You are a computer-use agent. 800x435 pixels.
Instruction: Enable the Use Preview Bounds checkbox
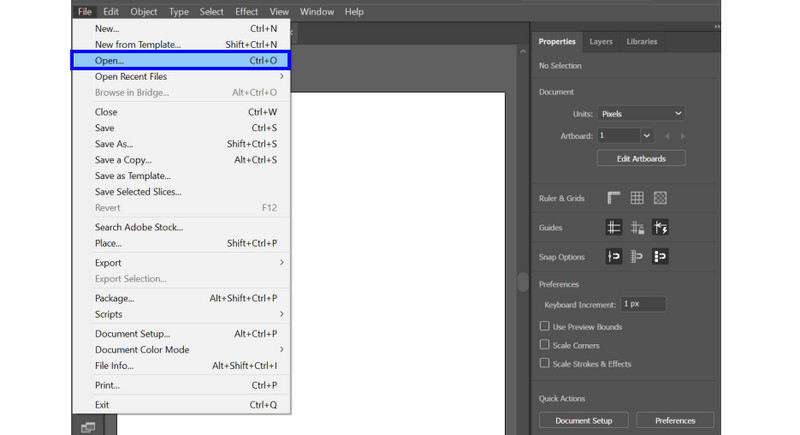coord(545,326)
